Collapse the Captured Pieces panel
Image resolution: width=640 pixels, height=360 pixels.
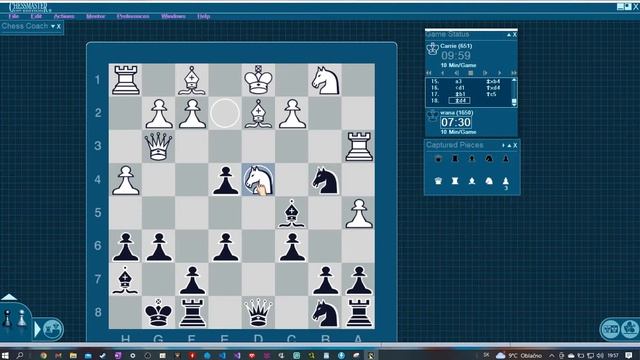(x=509, y=145)
